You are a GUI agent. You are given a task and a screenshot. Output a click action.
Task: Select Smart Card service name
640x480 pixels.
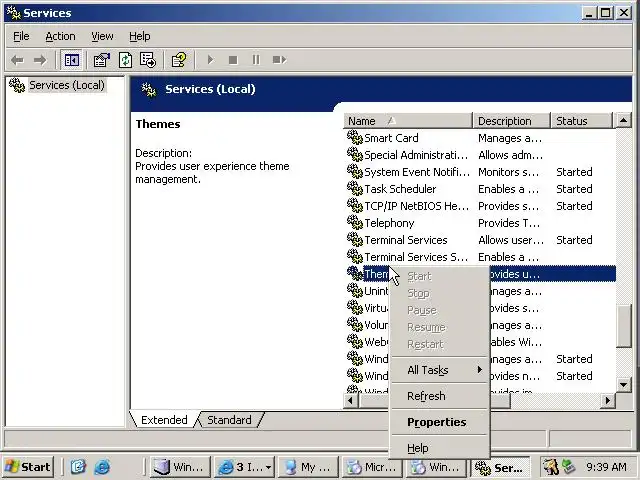coord(391,138)
